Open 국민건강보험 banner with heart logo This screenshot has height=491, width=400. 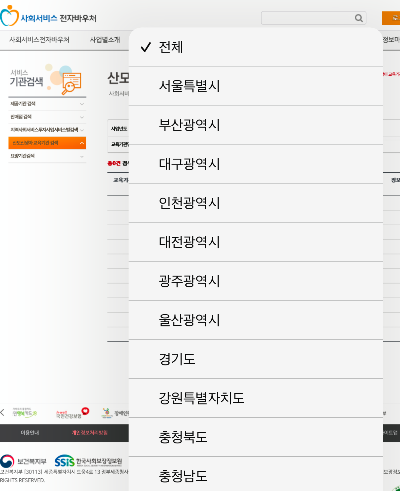point(72,413)
